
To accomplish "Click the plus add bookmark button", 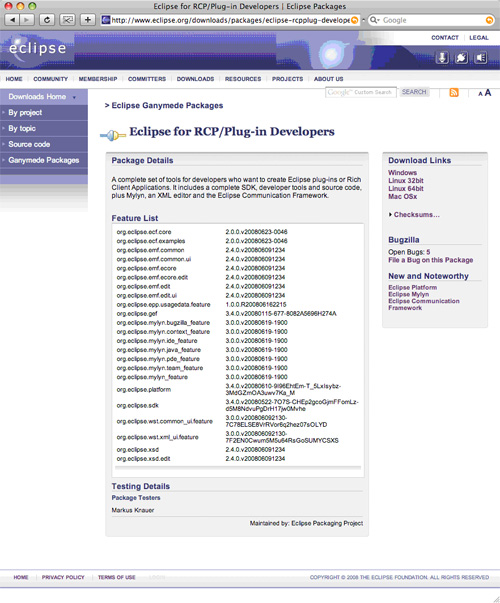I will coord(88,20).
